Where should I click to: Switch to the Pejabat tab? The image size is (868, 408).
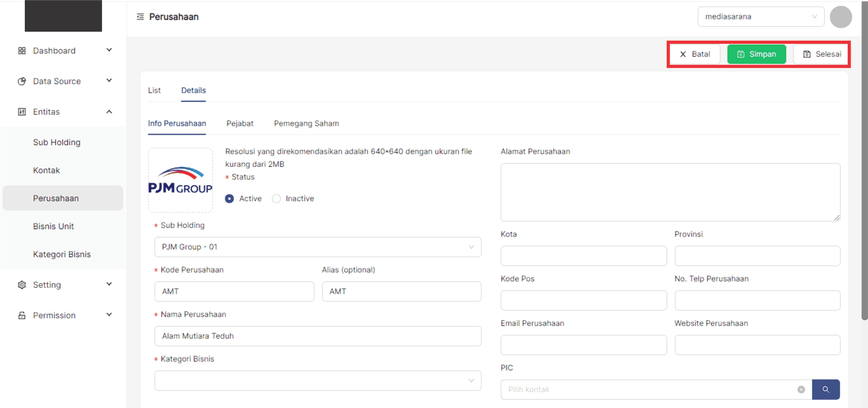pos(240,123)
